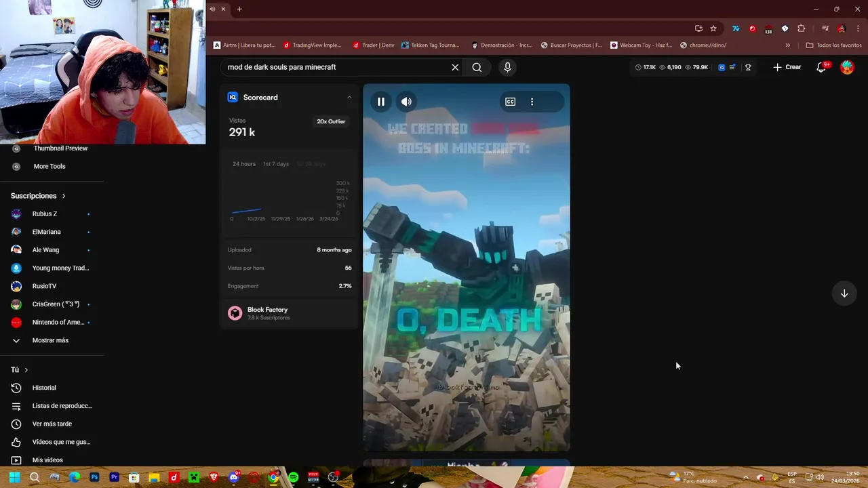
Task: Bookmark this page with the star
Action: click(713, 28)
